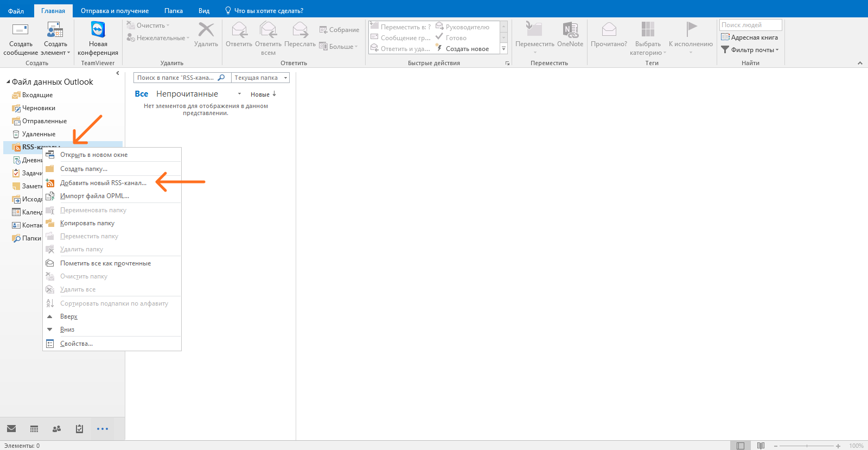Open Filter Email (Фильтр почты) menu
868x450 pixels.
pos(749,50)
